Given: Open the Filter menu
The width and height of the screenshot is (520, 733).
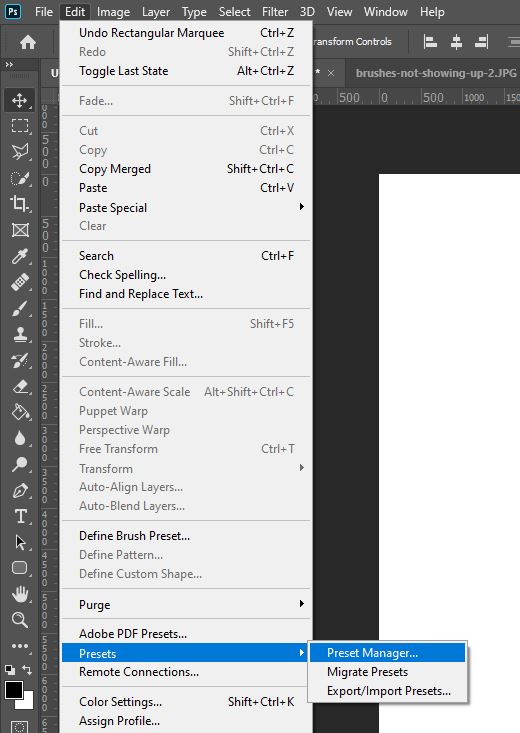Looking at the screenshot, I should (x=275, y=11).
